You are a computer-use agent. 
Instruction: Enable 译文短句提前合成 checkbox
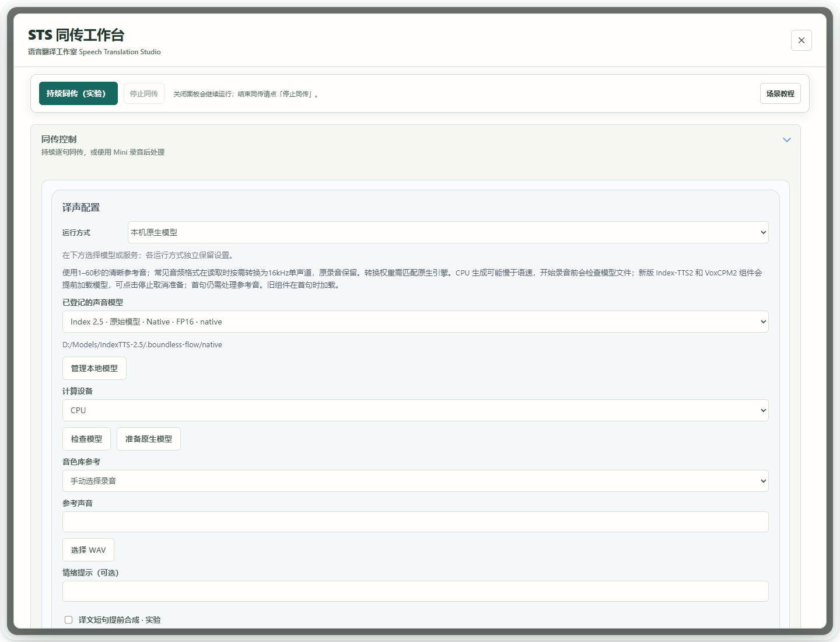point(69,620)
